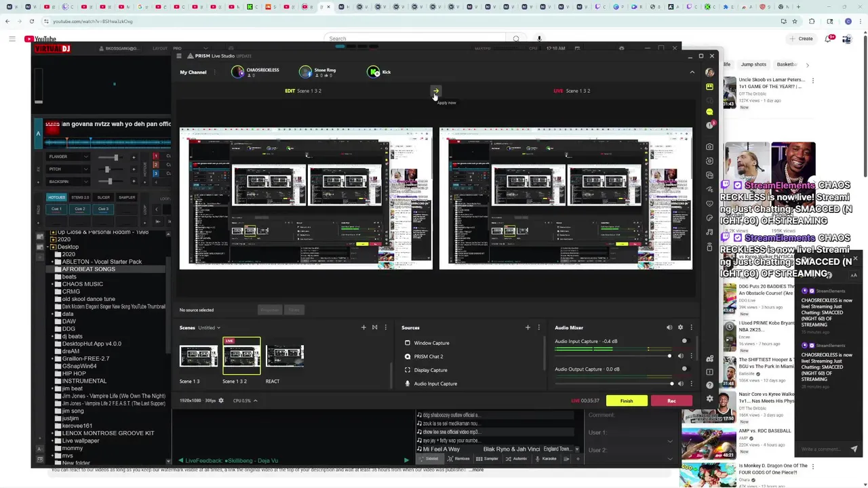Open VirtualDJ PITCH effect dropdown
868x488 pixels.
pos(68,169)
